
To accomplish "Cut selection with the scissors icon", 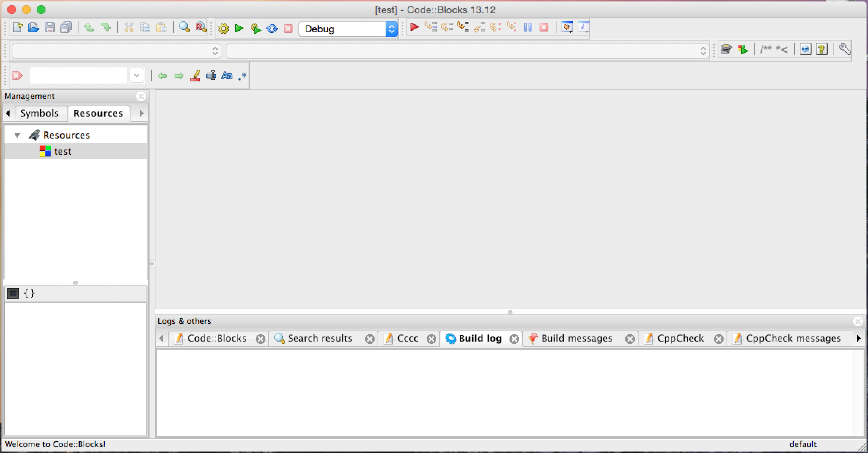I will 129,27.
